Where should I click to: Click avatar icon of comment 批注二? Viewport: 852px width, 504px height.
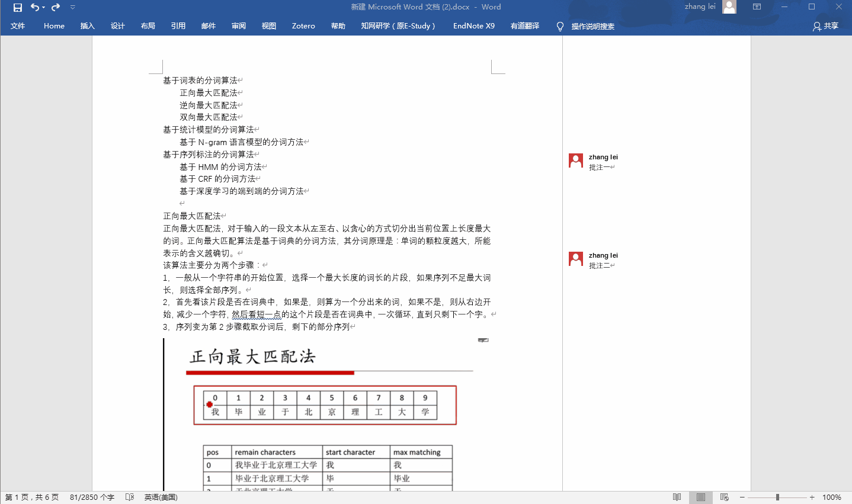pyautogui.click(x=576, y=259)
